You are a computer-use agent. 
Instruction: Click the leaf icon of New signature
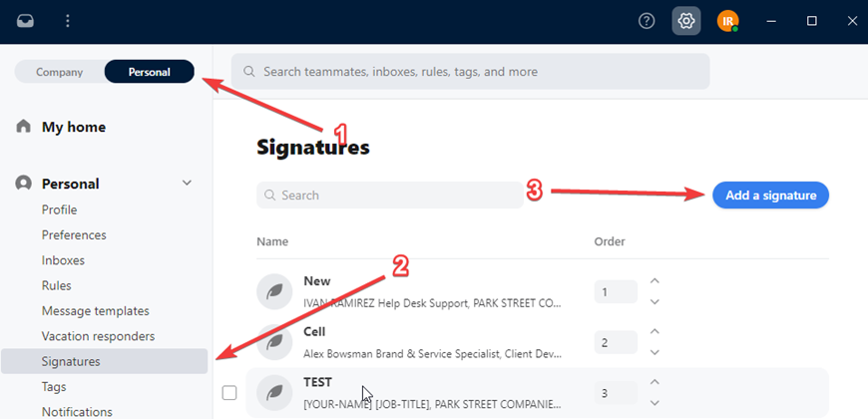(x=274, y=291)
